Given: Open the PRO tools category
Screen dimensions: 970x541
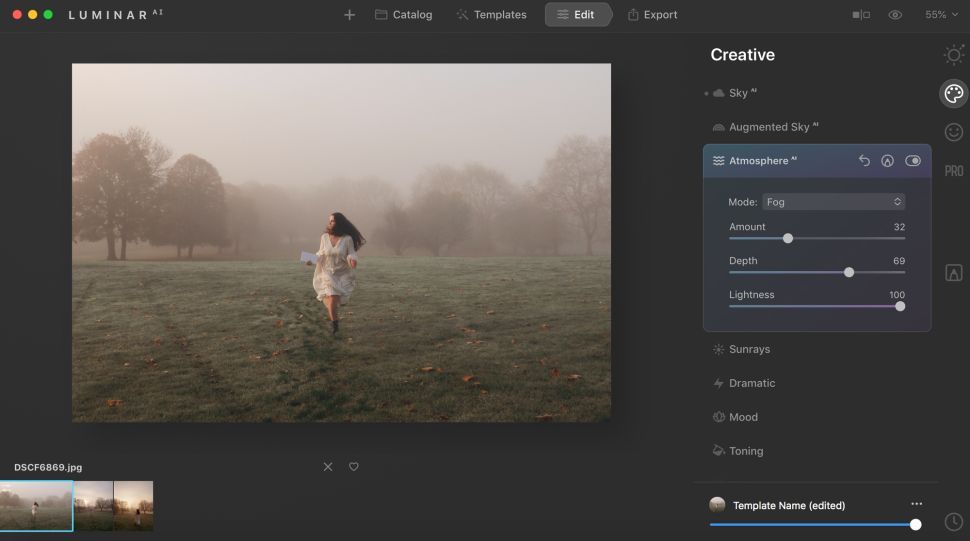Looking at the screenshot, I should [x=953, y=171].
